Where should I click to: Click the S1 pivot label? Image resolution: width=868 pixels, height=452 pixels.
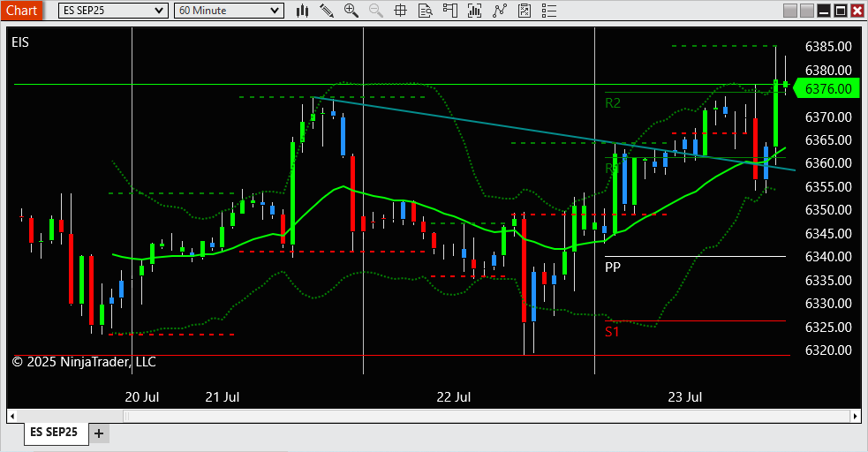[x=612, y=332]
